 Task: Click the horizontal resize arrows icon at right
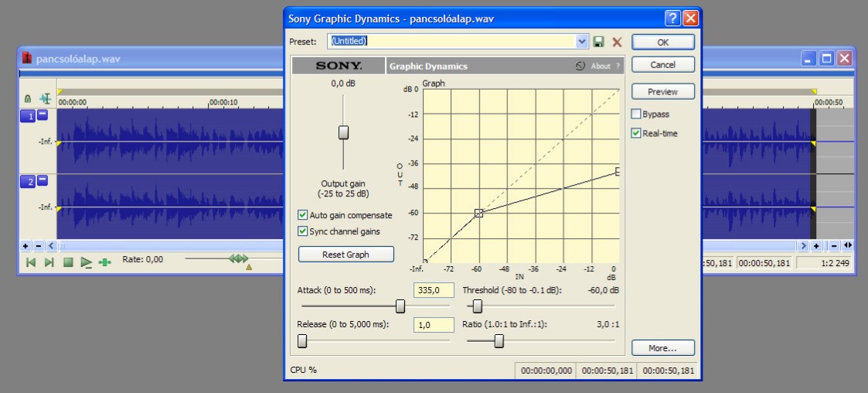pos(848,245)
